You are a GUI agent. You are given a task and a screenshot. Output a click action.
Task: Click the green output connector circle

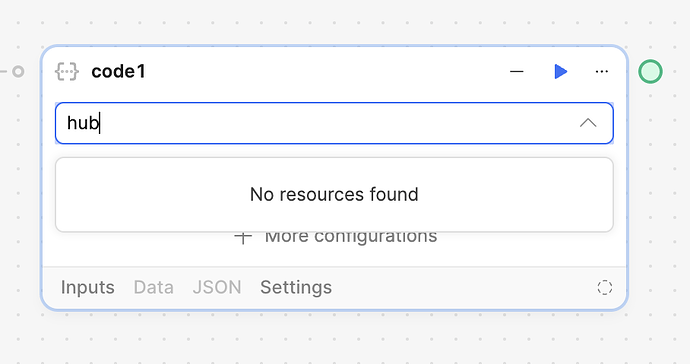click(650, 71)
